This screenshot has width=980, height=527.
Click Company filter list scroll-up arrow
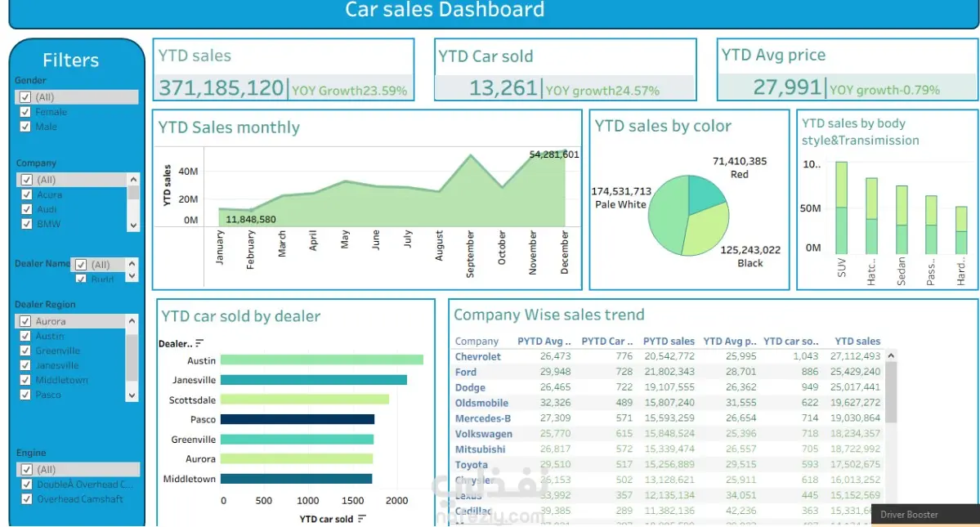[x=133, y=179]
